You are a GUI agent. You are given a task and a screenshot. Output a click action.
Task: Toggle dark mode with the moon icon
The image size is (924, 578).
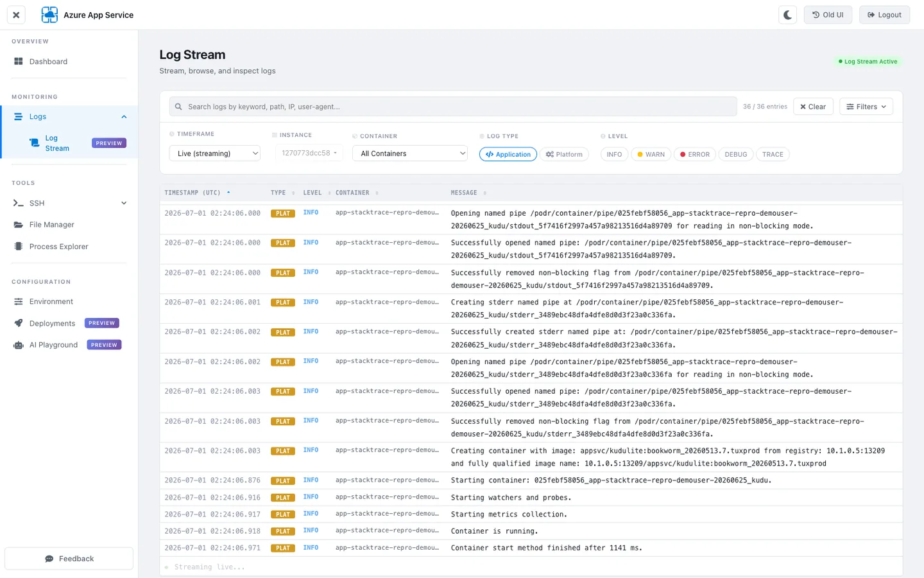click(x=787, y=15)
